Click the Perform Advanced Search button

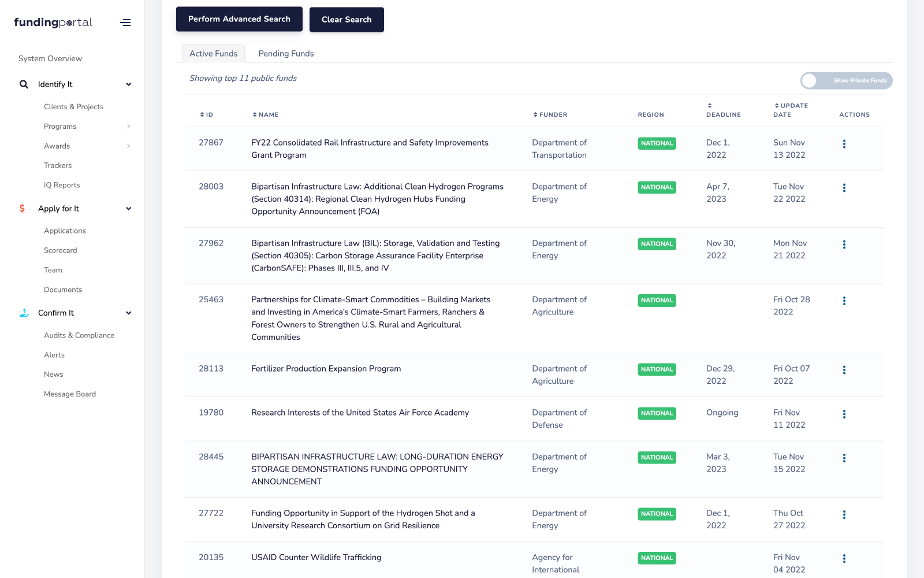[x=239, y=18]
